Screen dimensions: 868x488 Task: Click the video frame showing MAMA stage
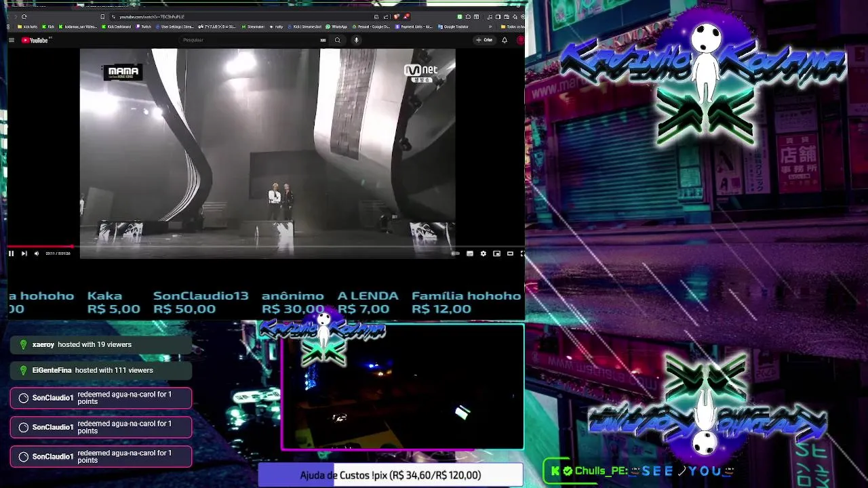pyautogui.click(x=267, y=153)
